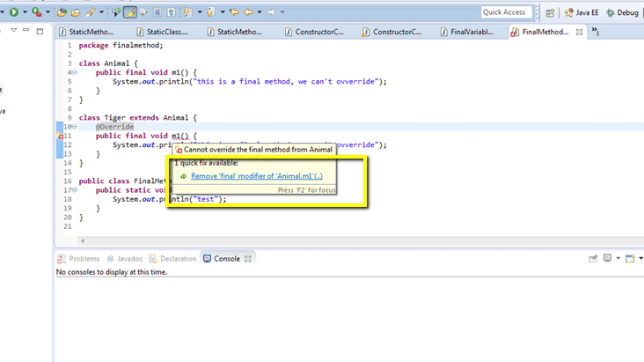Click the green Run button
The width and height of the screenshot is (644, 362).
(13, 12)
